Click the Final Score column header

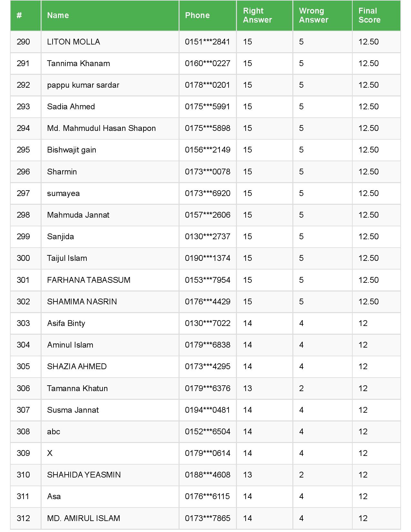click(x=369, y=15)
